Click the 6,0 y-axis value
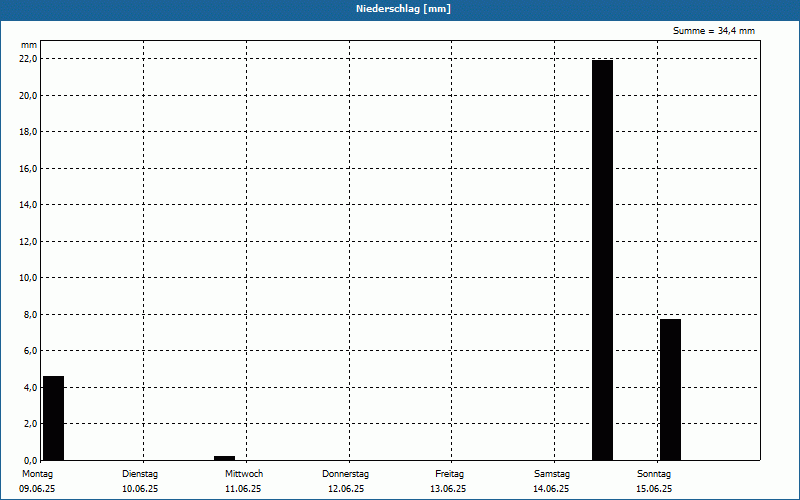This screenshot has width=800, height=500. pyautogui.click(x=31, y=351)
